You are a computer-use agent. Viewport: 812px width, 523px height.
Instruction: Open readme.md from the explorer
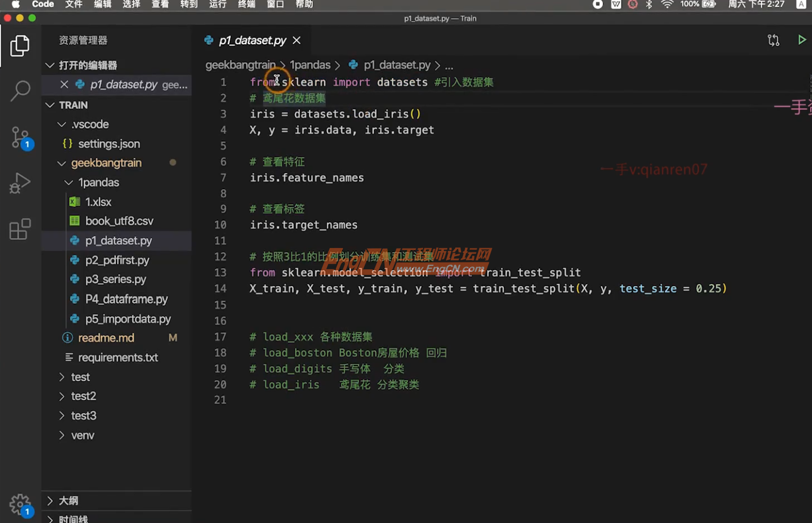pyautogui.click(x=106, y=338)
